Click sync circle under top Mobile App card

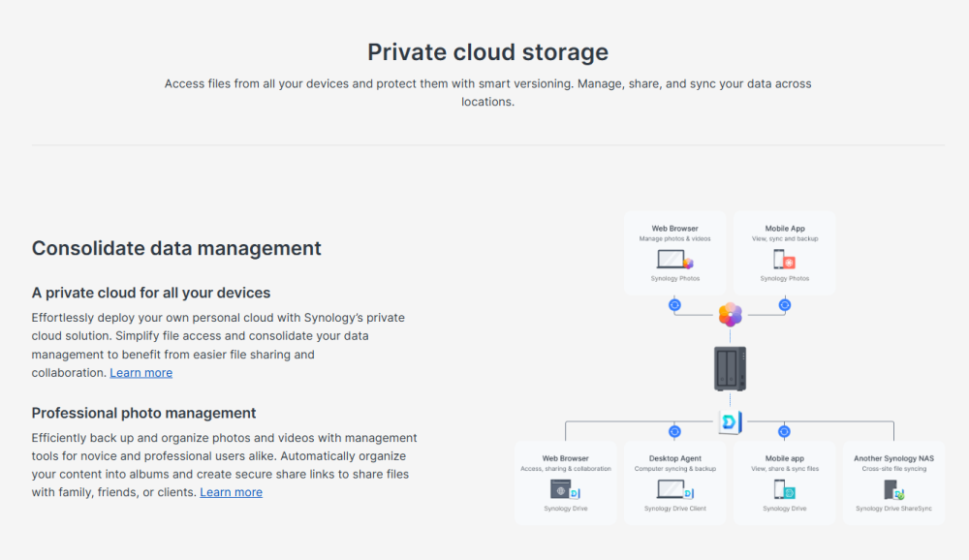point(784,305)
